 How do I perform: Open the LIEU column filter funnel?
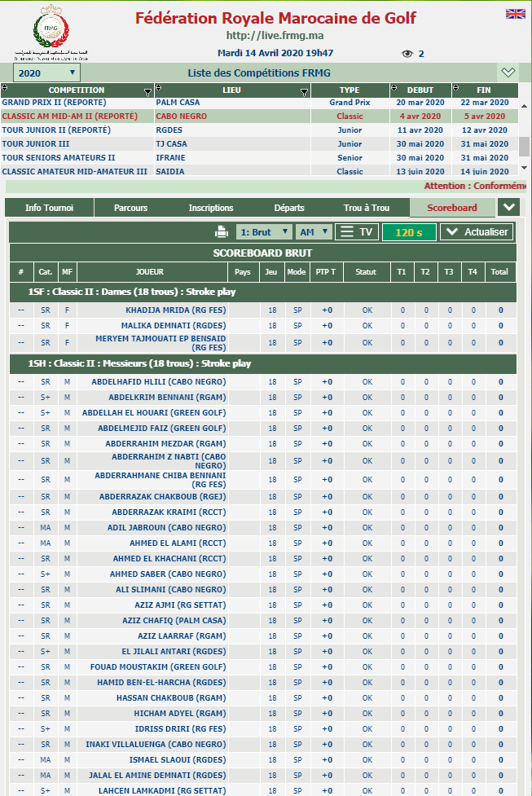(x=304, y=92)
